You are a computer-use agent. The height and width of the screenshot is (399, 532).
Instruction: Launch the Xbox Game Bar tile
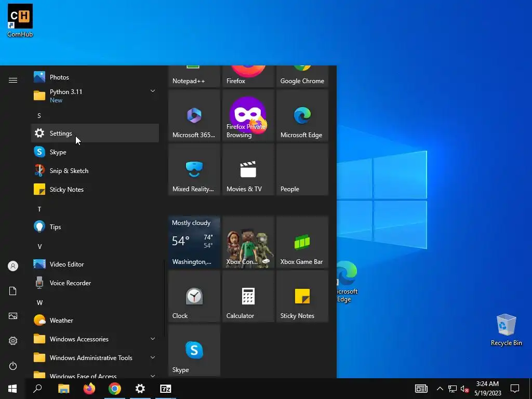(302, 242)
